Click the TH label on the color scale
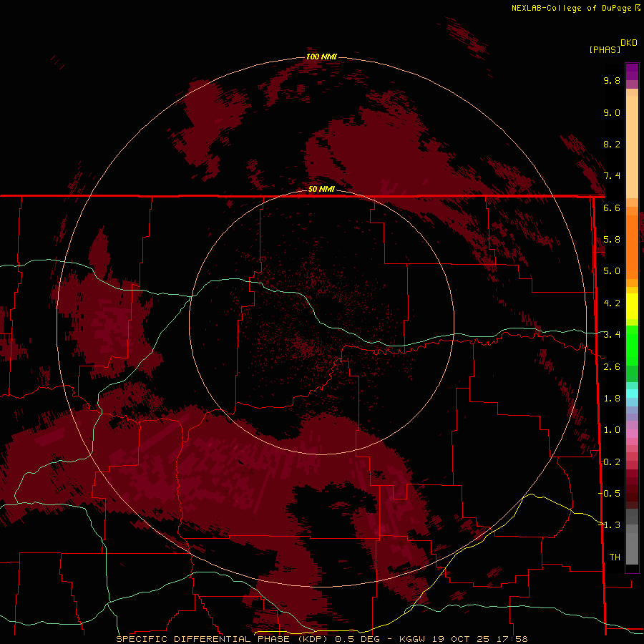The height and width of the screenshot is (644, 644). pos(615,557)
